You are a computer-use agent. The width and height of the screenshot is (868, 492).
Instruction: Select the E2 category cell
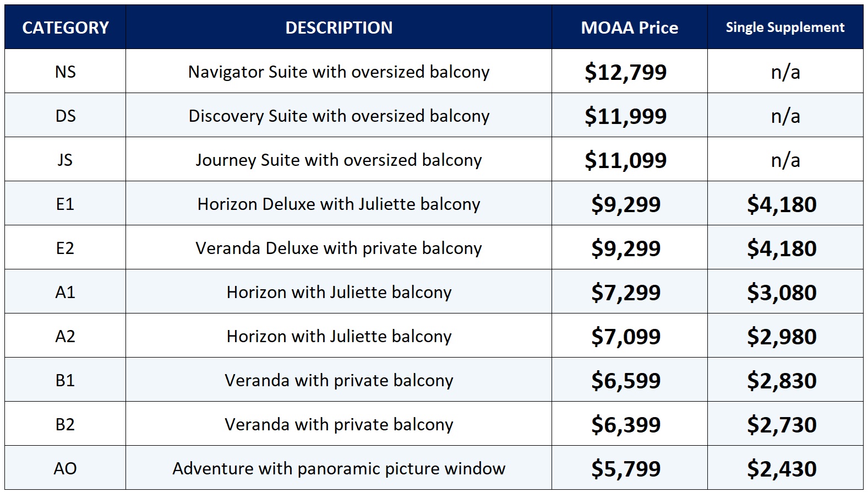[65, 248]
